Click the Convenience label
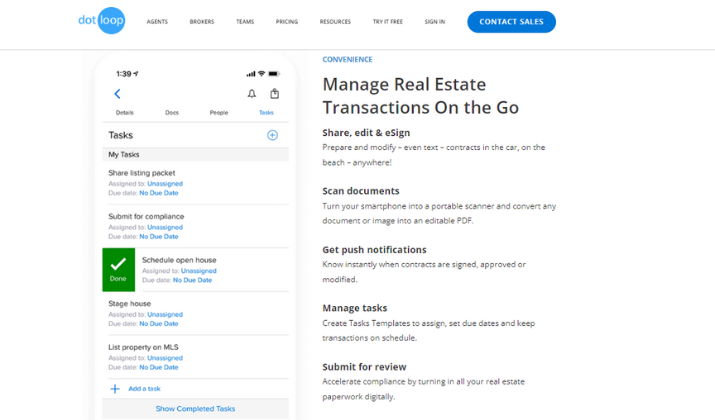The width and height of the screenshot is (715, 420). 347,59
